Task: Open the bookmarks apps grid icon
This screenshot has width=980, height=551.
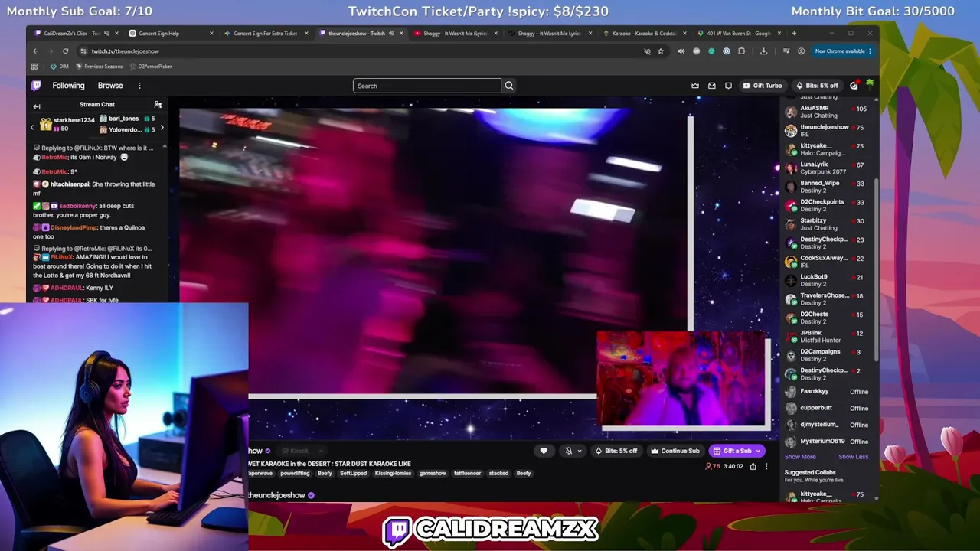Action: (34, 67)
